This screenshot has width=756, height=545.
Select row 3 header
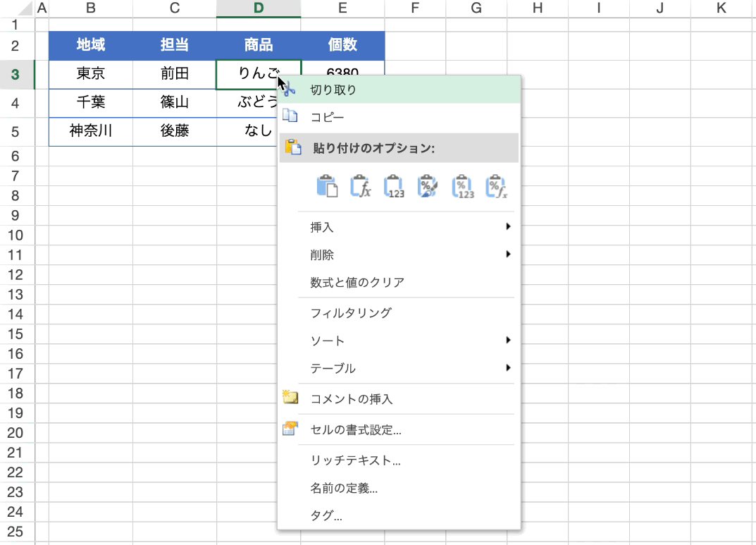(17, 75)
